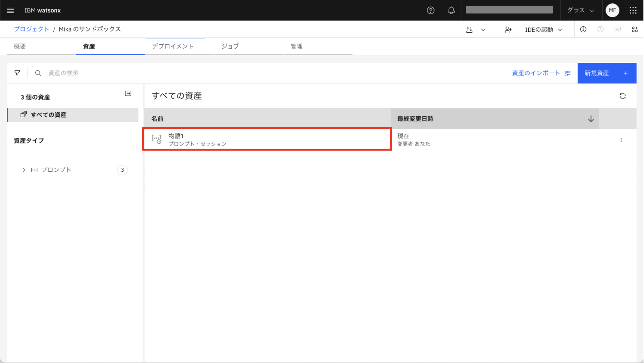
Task: Click the 資産のインポート link
Action: [x=536, y=73]
